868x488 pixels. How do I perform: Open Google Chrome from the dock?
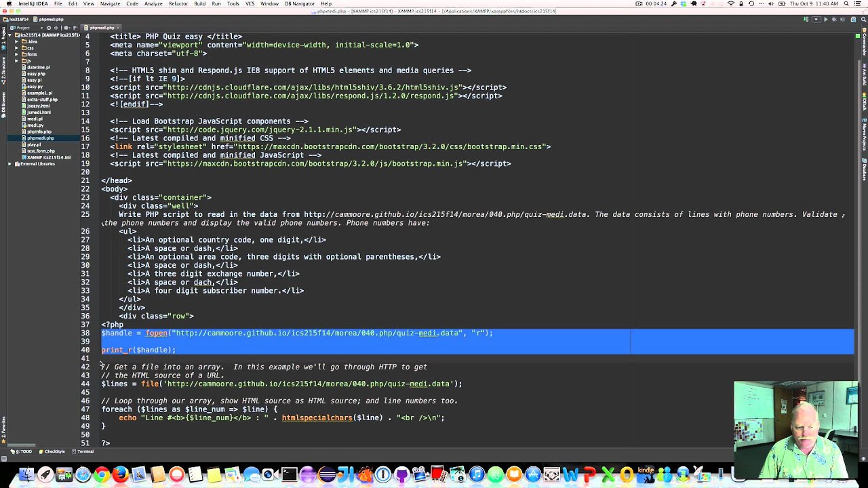(x=102, y=474)
